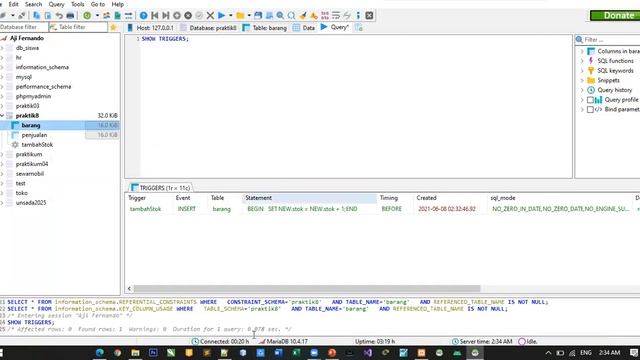
Task: Run query with blue Execute arrow
Action: pyautogui.click(x=221, y=16)
